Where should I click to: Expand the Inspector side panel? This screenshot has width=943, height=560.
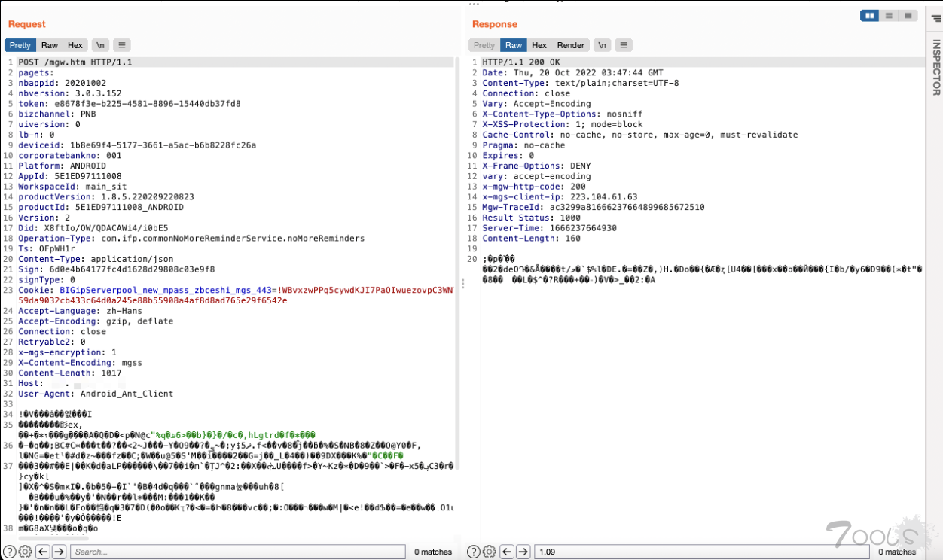[x=935, y=68]
